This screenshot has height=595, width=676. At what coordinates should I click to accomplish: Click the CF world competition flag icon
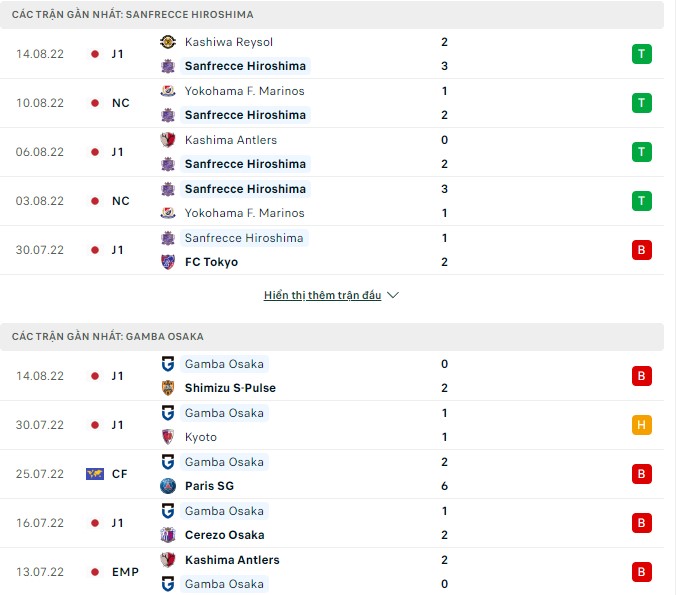[95, 474]
